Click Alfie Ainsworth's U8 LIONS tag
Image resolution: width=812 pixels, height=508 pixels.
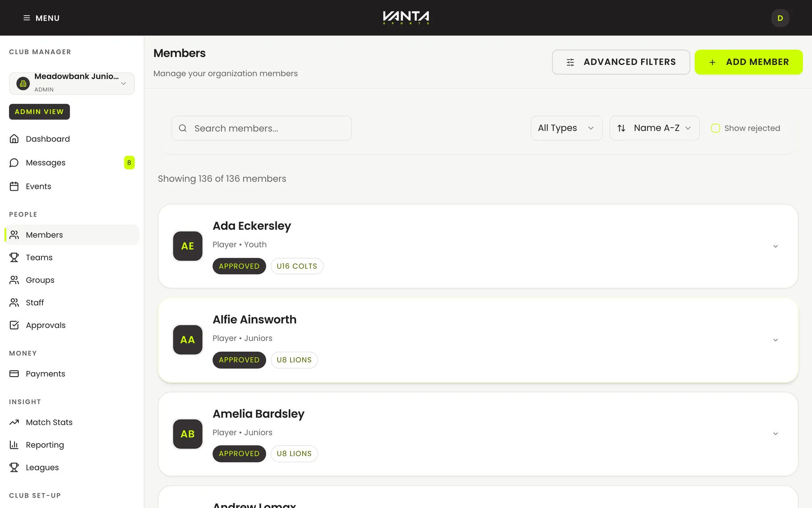pos(294,360)
